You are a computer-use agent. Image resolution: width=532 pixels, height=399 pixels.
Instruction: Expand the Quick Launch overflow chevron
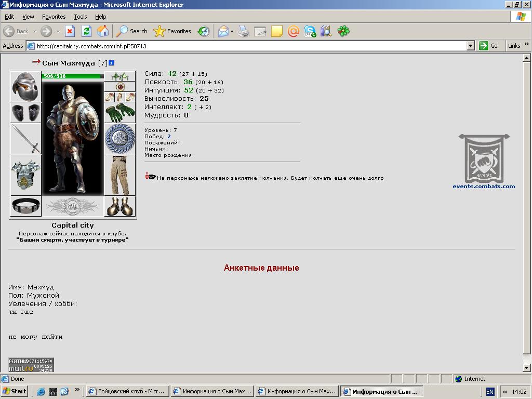click(x=77, y=390)
